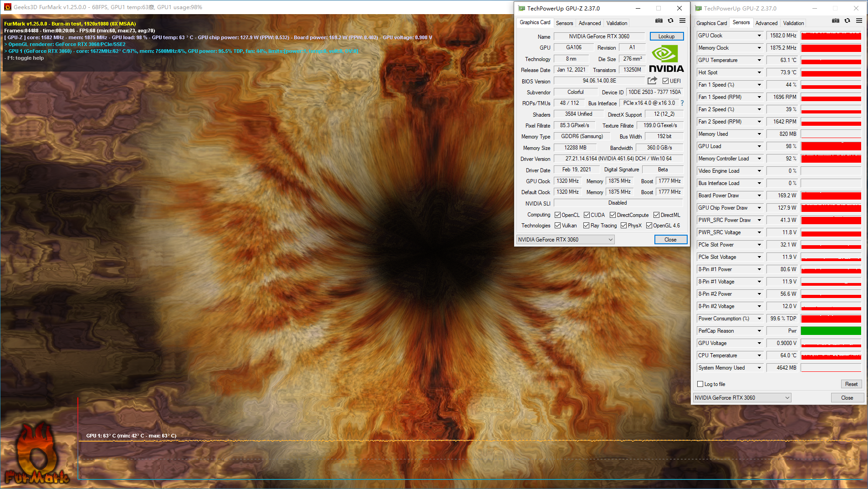The width and height of the screenshot is (868, 489).
Task: Toggle the DirectCompute checkbox
Action: point(613,215)
